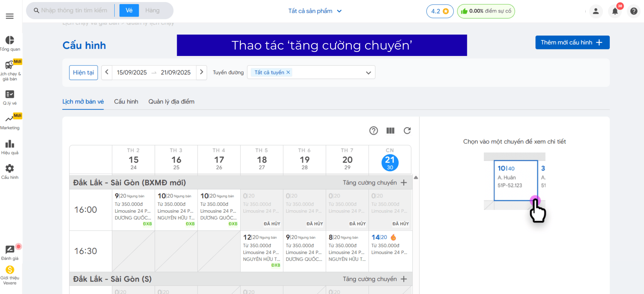Screen dimensions: 644x294
Task: Refresh the schedule grid
Action: 407,131
